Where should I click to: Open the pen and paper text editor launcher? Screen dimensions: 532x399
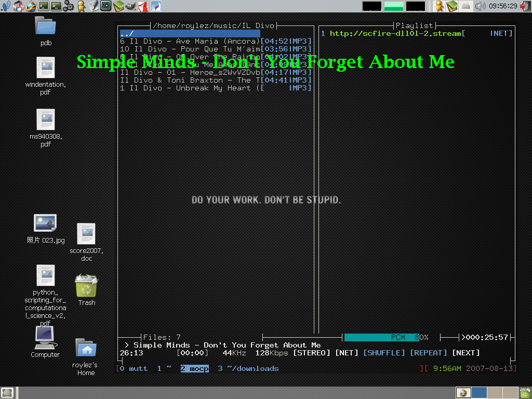point(94,6)
